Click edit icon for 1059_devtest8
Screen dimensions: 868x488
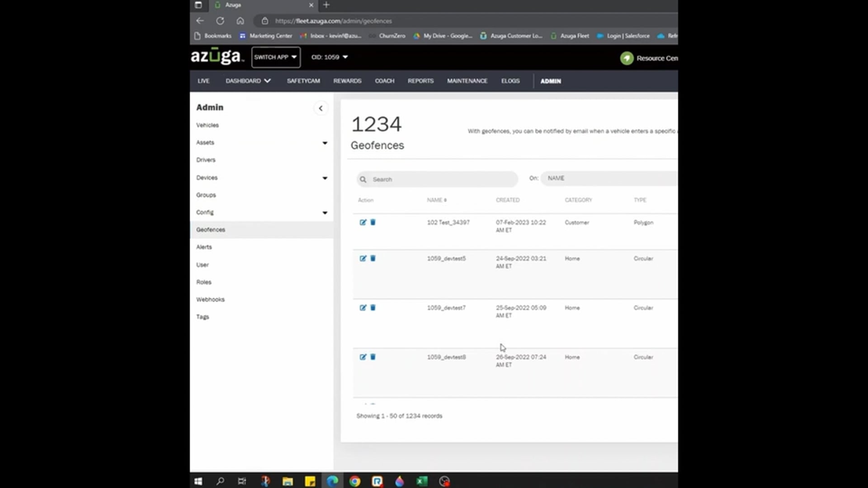363,357
